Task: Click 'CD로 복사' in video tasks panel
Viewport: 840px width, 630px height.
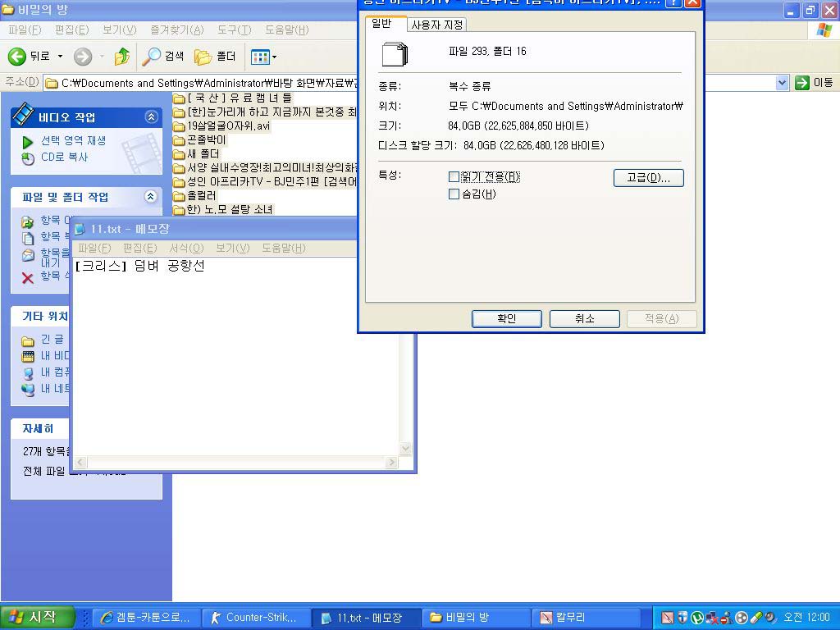Action: [64, 157]
